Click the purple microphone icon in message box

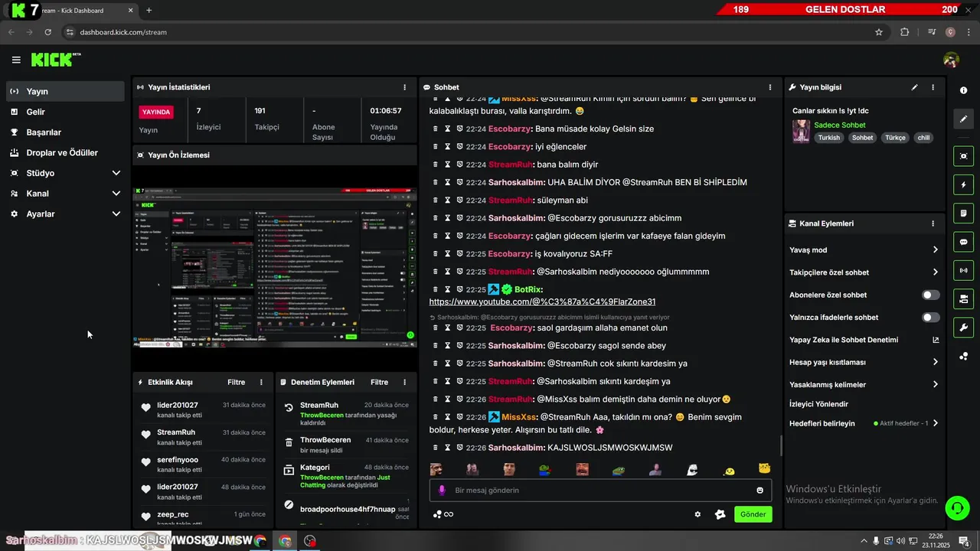pos(442,491)
